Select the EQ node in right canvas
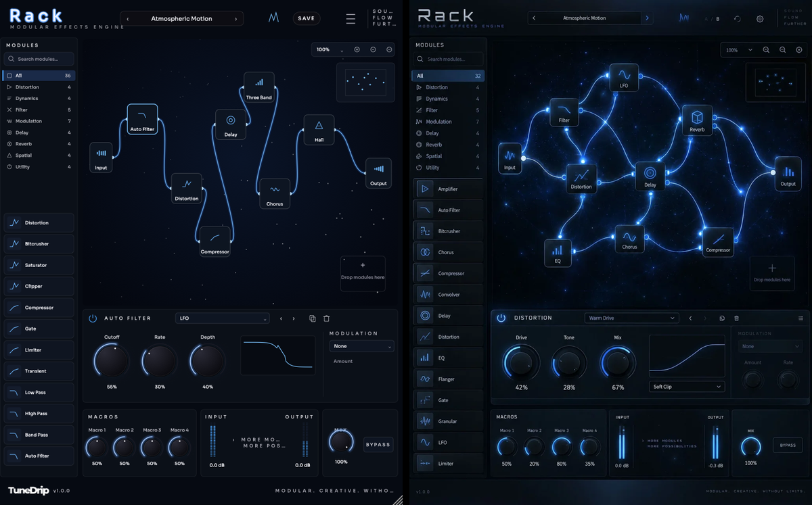This screenshot has height=505, width=812. click(558, 253)
